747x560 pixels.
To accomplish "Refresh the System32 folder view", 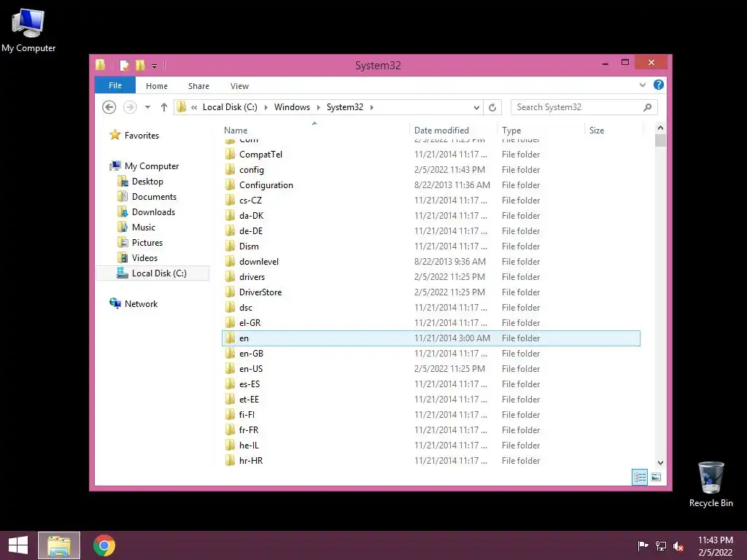I will (x=492, y=107).
